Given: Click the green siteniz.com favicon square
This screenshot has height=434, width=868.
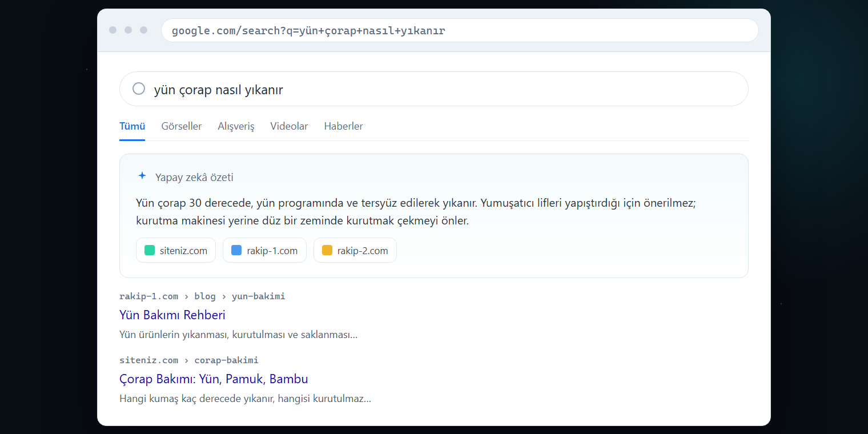Looking at the screenshot, I should click(x=150, y=250).
